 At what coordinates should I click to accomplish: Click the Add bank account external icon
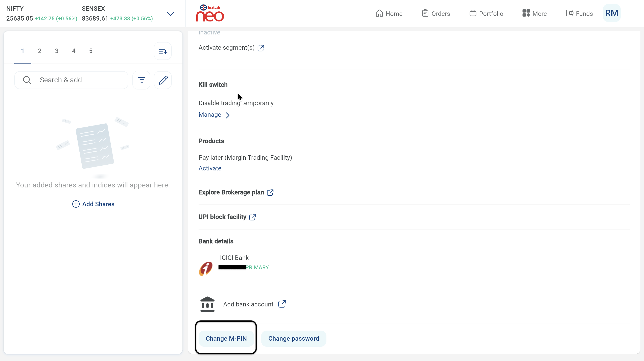(282, 304)
